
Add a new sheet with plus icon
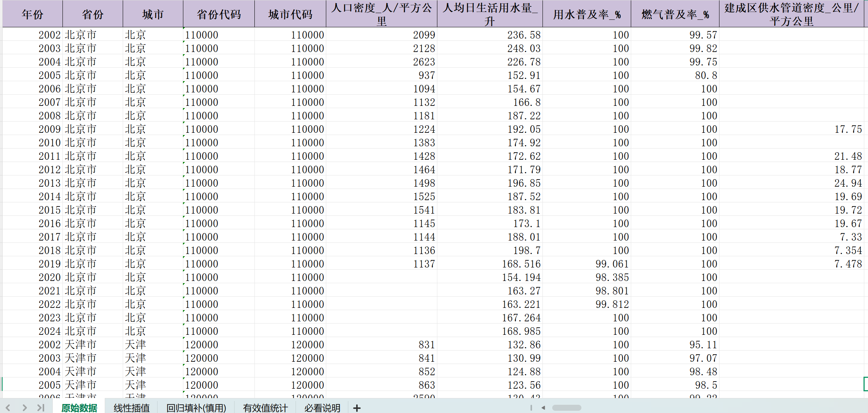[x=357, y=408]
